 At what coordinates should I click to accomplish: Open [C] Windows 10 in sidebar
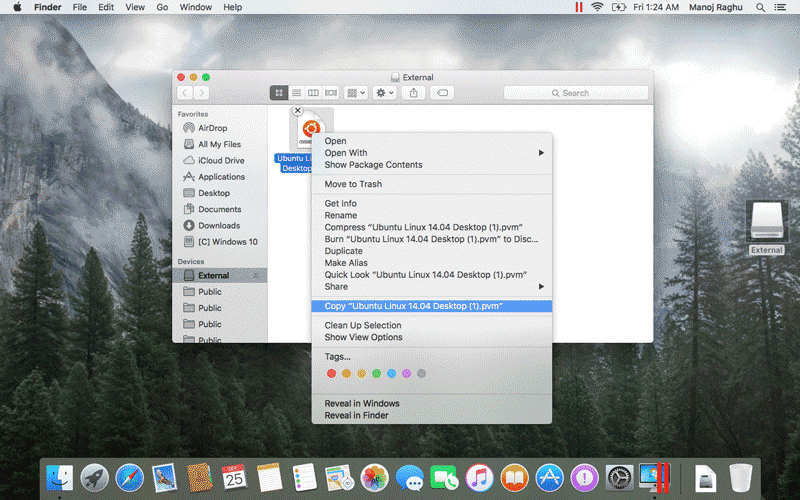219,242
